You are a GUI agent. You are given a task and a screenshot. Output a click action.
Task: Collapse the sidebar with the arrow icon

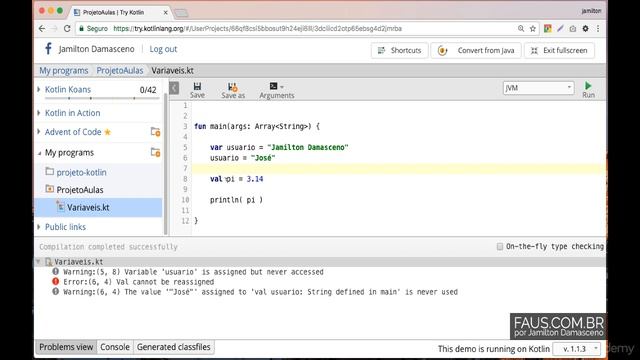[174, 88]
